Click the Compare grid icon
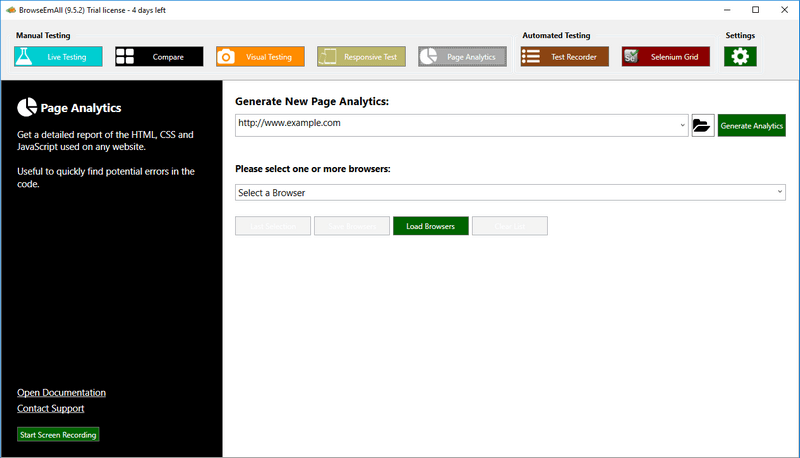 (x=126, y=57)
